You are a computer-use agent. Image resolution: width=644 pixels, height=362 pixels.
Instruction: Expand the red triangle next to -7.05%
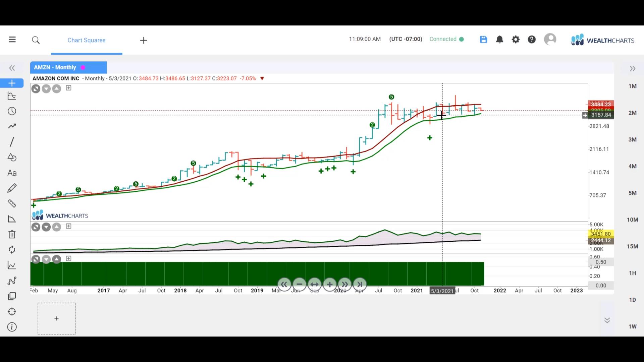point(262,78)
